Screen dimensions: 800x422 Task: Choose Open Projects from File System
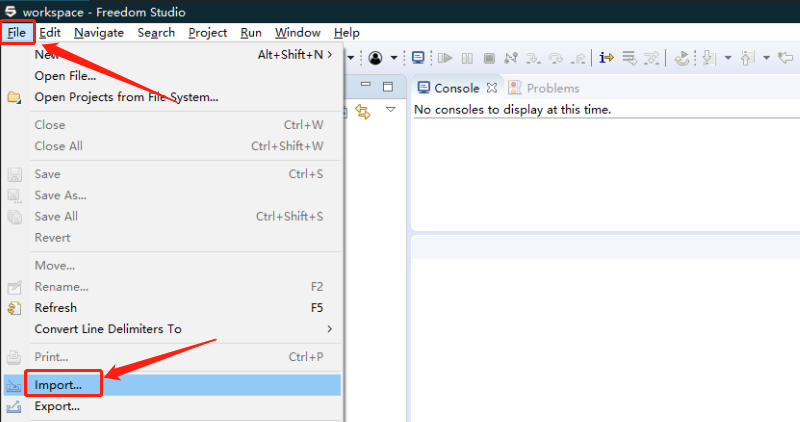click(x=126, y=97)
